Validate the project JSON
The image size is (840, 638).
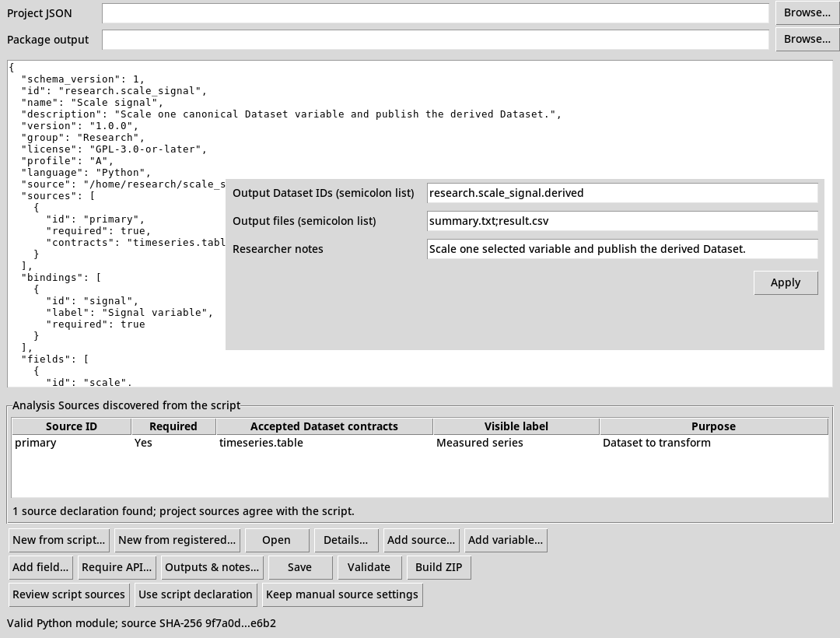(369, 568)
